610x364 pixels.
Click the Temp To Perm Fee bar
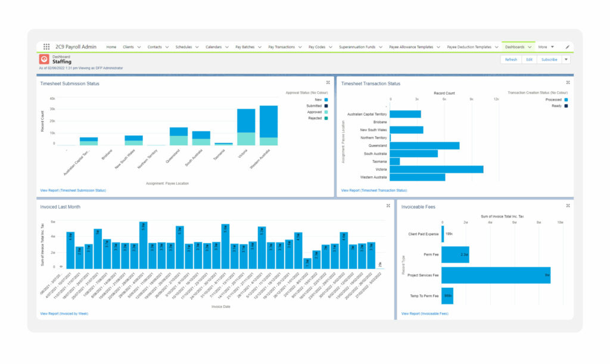click(x=447, y=295)
